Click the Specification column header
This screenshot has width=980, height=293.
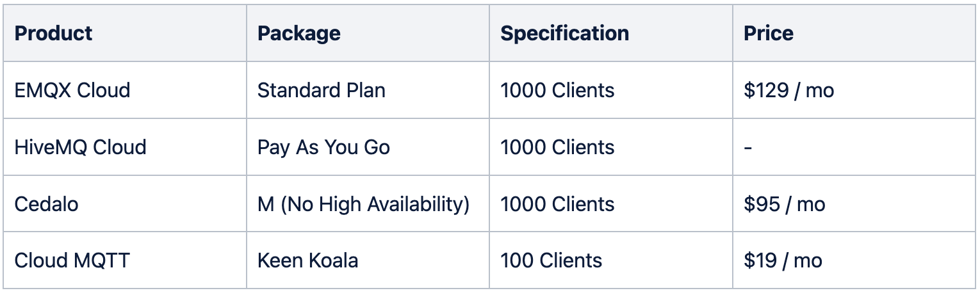[x=564, y=33]
